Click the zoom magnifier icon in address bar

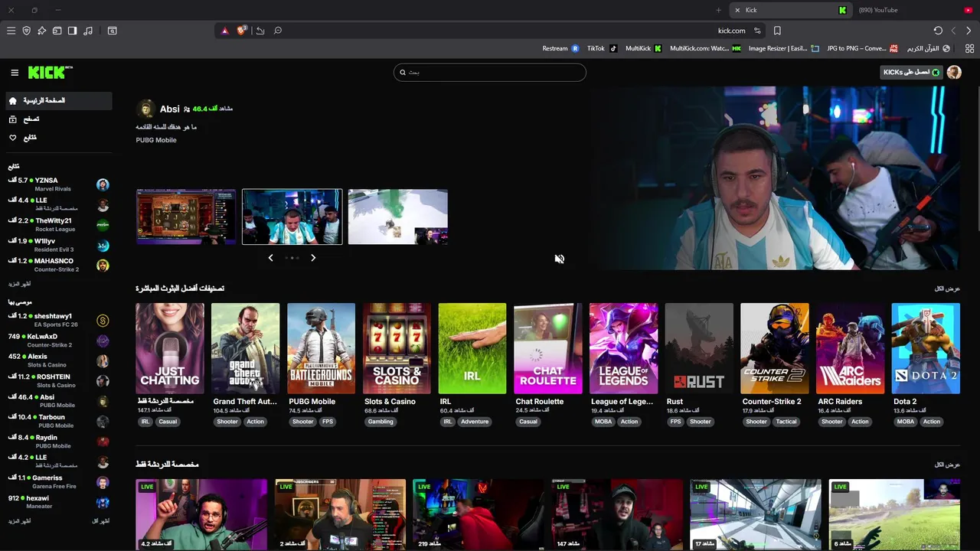[x=278, y=31]
